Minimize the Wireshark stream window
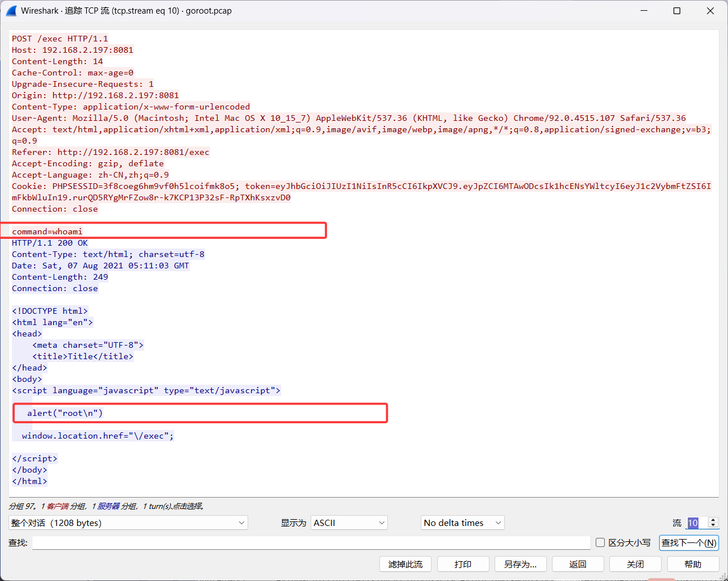728x581 pixels. pos(644,11)
